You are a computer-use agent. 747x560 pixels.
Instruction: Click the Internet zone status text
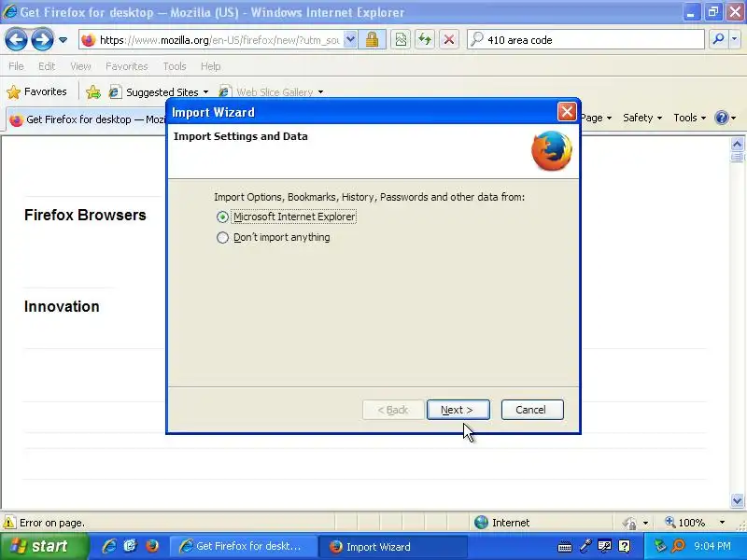click(511, 523)
